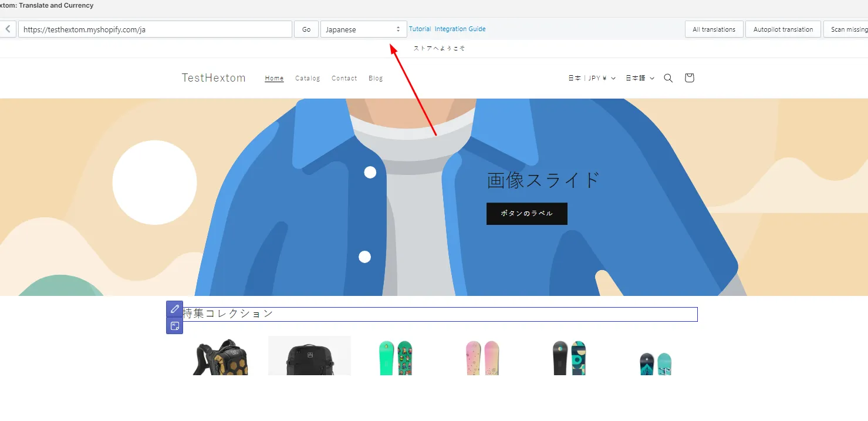Open the green snowboard product thumbnail
The width and height of the screenshot is (868, 421).
coord(396,357)
